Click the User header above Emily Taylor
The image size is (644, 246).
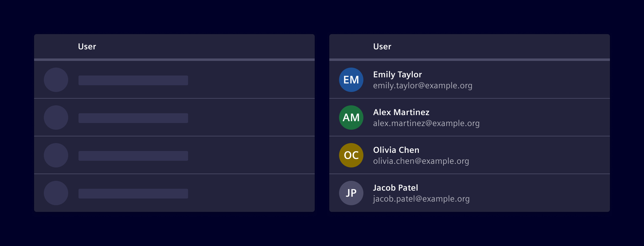click(x=382, y=47)
